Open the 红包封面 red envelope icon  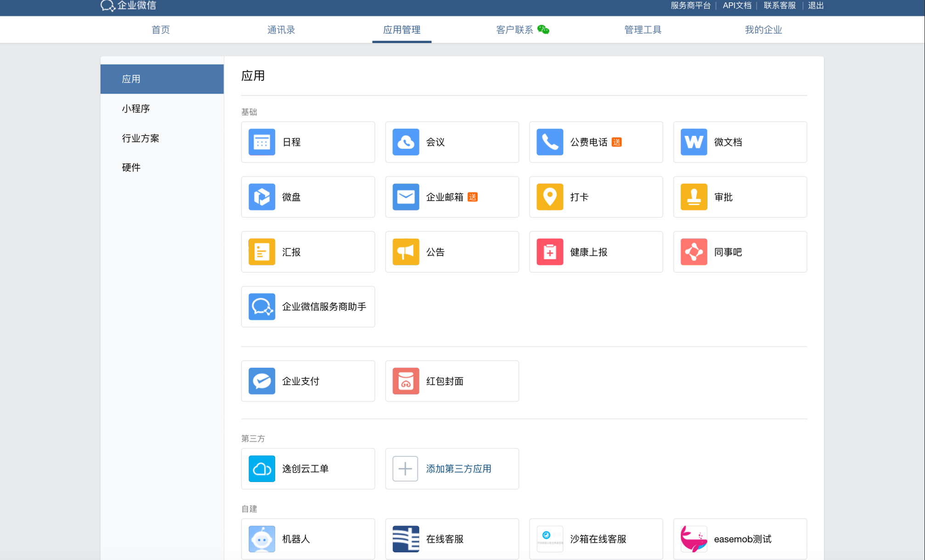coord(406,381)
